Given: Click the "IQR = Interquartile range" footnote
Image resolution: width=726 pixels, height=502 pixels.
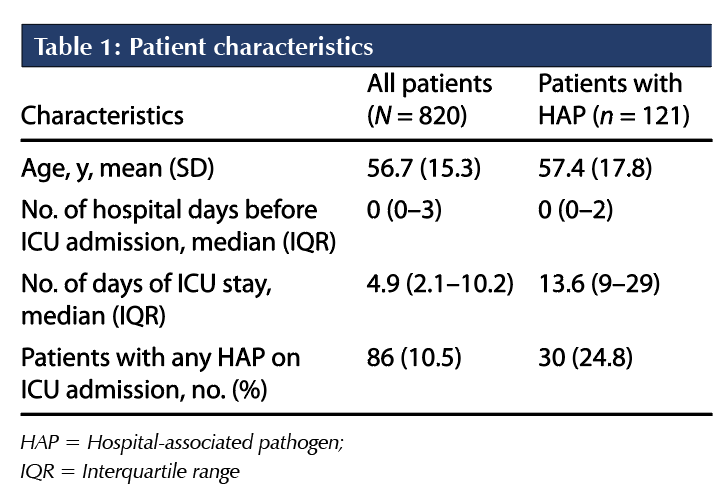Looking at the screenshot, I should pyautogui.click(x=129, y=470).
